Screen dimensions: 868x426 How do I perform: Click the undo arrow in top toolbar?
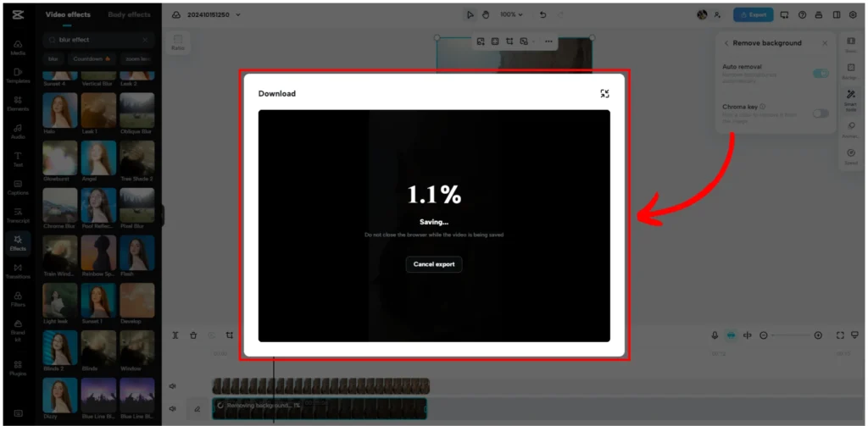543,15
